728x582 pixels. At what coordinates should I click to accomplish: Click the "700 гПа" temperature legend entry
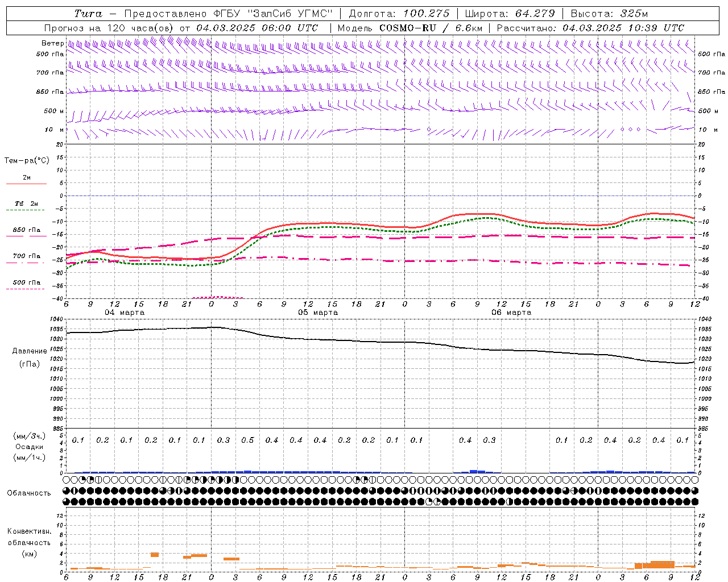[x=27, y=256]
